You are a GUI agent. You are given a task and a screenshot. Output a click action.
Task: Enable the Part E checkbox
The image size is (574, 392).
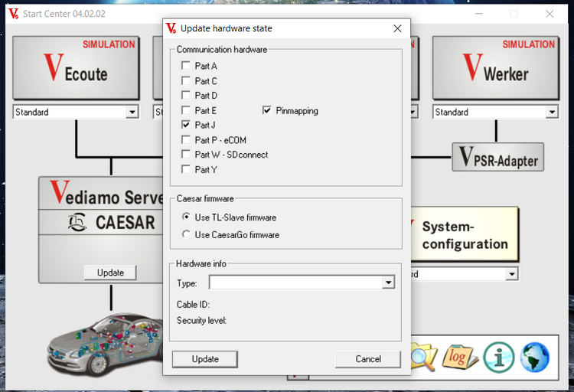click(x=186, y=110)
